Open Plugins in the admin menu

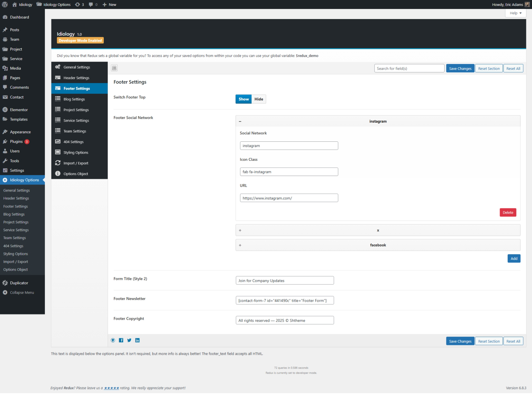pos(16,141)
